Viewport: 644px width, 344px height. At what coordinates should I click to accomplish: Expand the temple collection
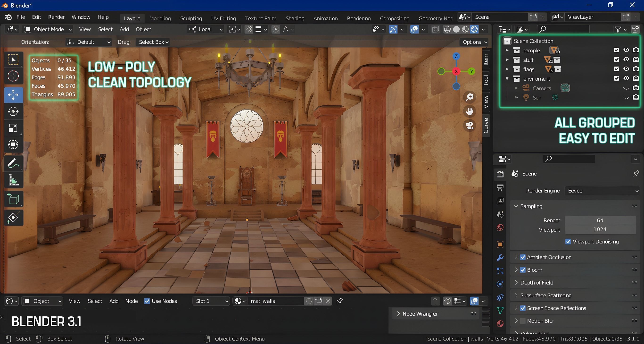507,50
